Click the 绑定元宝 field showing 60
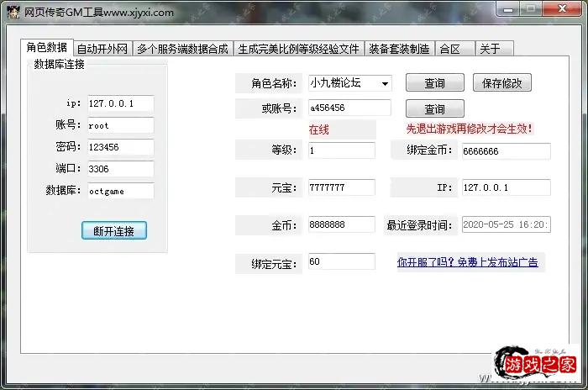This screenshot has height=390, width=588. (342, 261)
